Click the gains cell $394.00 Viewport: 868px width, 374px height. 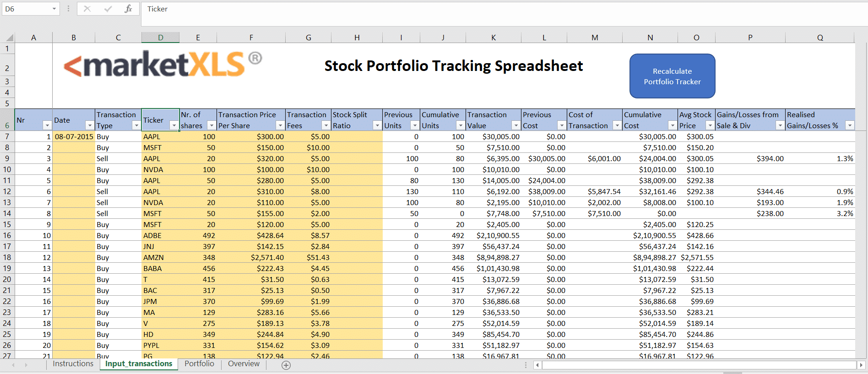[750, 158]
